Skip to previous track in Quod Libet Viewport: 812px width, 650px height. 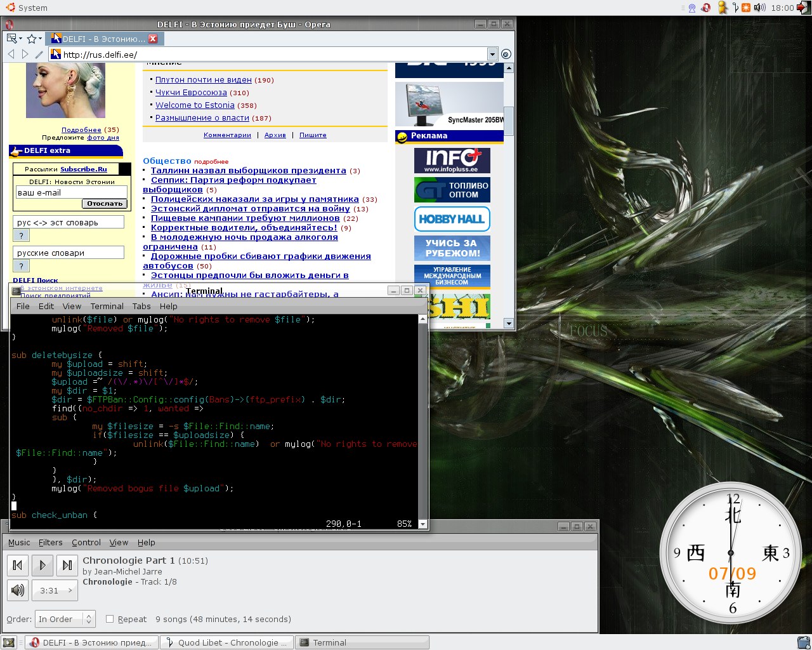pyautogui.click(x=18, y=565)
